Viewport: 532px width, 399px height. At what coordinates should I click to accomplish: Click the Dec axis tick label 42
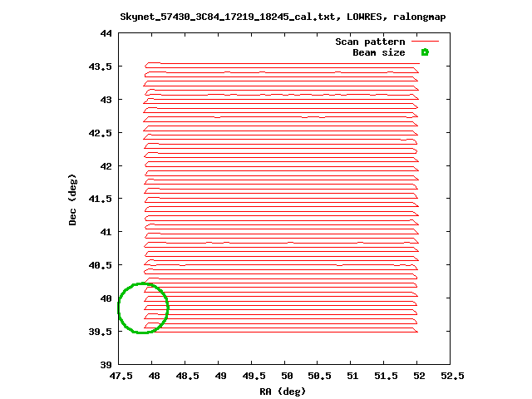[106, 166]
